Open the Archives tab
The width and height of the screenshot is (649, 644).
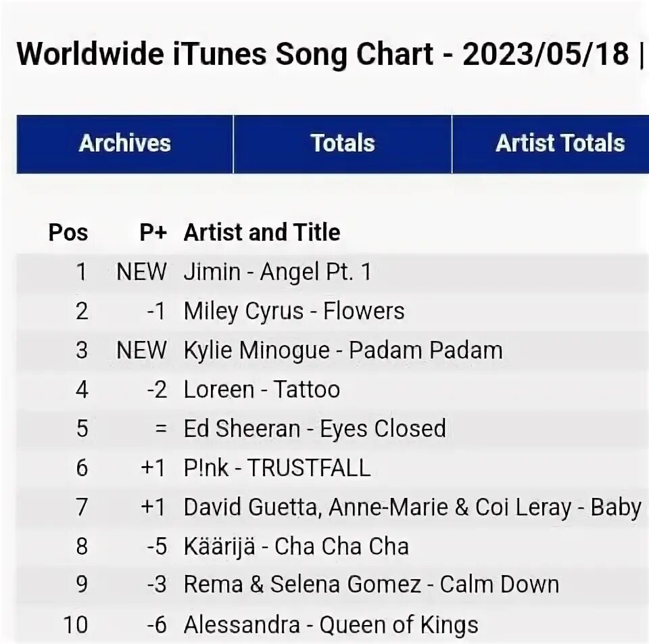coord(124,143)
